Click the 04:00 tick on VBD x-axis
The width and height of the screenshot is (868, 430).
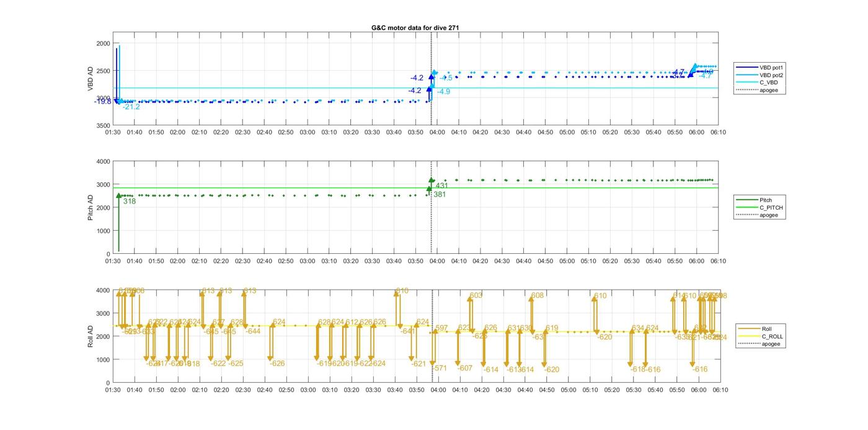(437, 132)
